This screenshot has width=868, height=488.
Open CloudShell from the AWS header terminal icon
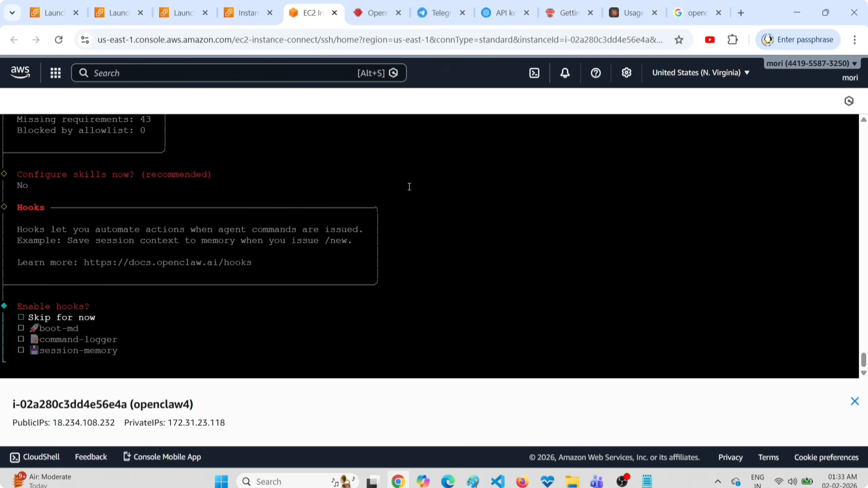tap(534, 73)
